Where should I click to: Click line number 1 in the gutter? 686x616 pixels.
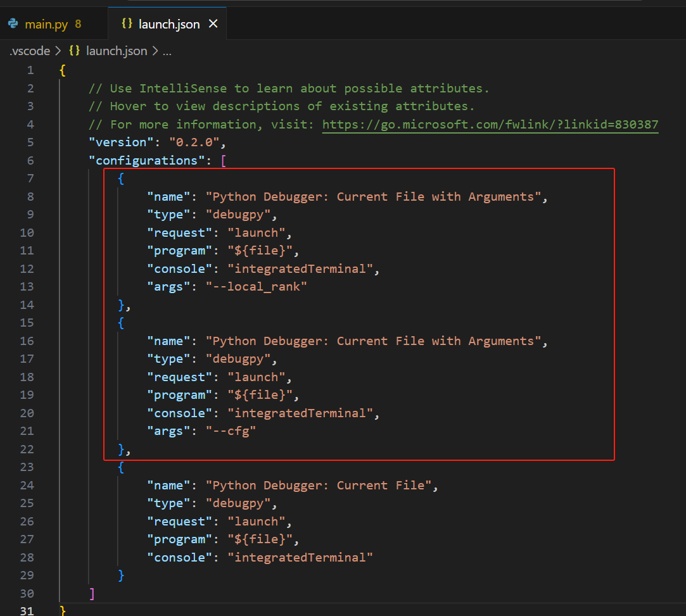click(x=30, y=70)
